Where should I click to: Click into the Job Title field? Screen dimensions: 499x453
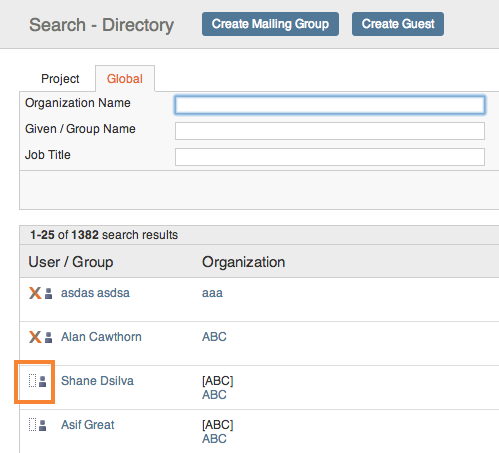tap(330, 157)
